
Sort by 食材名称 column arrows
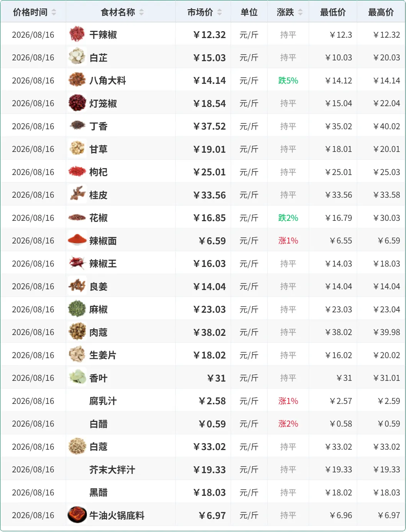click(x=141, y=12)
